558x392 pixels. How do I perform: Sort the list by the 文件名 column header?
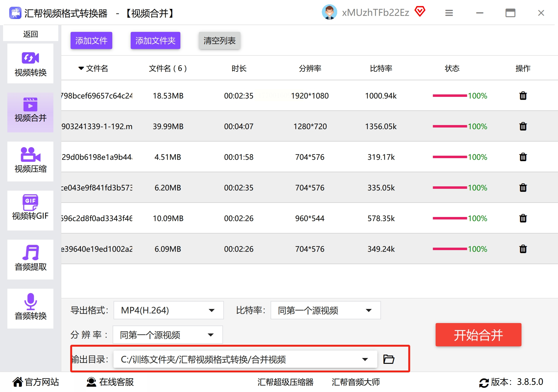pos(93,68)
